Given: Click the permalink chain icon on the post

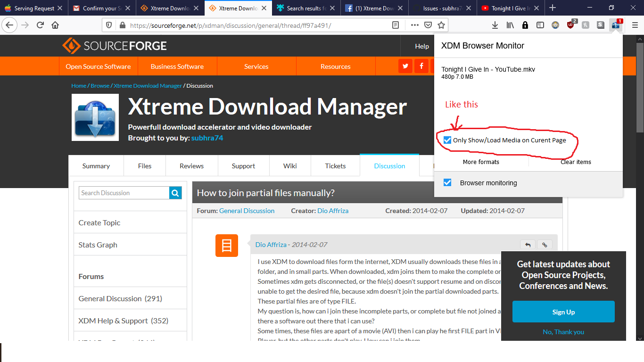Looking at the screenshot, I should pos(545,245).
